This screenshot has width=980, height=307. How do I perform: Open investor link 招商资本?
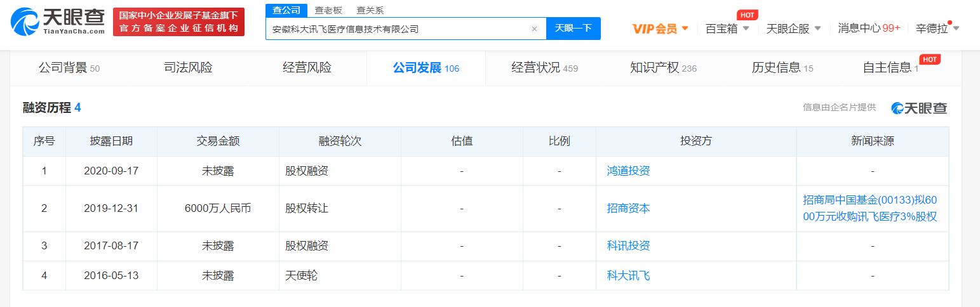click(x=628, y=208)
